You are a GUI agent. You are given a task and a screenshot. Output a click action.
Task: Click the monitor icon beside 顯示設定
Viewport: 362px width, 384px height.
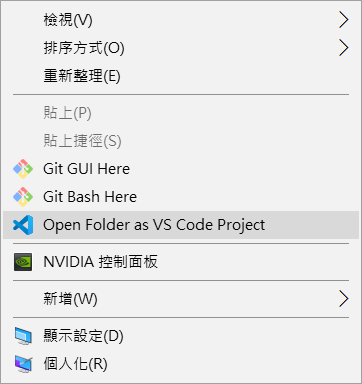(x=23, y=336)
